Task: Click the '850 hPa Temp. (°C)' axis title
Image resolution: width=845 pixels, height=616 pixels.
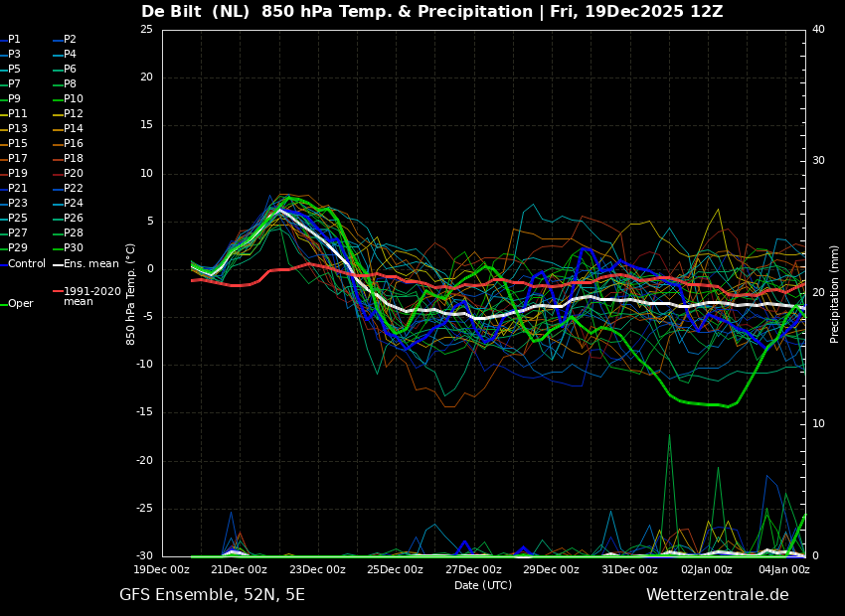Action: pyautogui.click(x=130, y=294)
